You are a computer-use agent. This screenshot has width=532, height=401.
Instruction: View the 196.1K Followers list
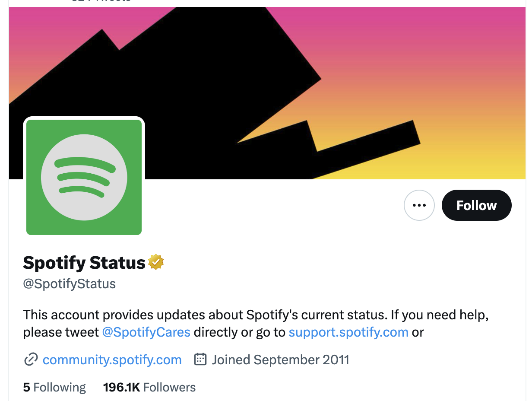click(x=149, y=387)
